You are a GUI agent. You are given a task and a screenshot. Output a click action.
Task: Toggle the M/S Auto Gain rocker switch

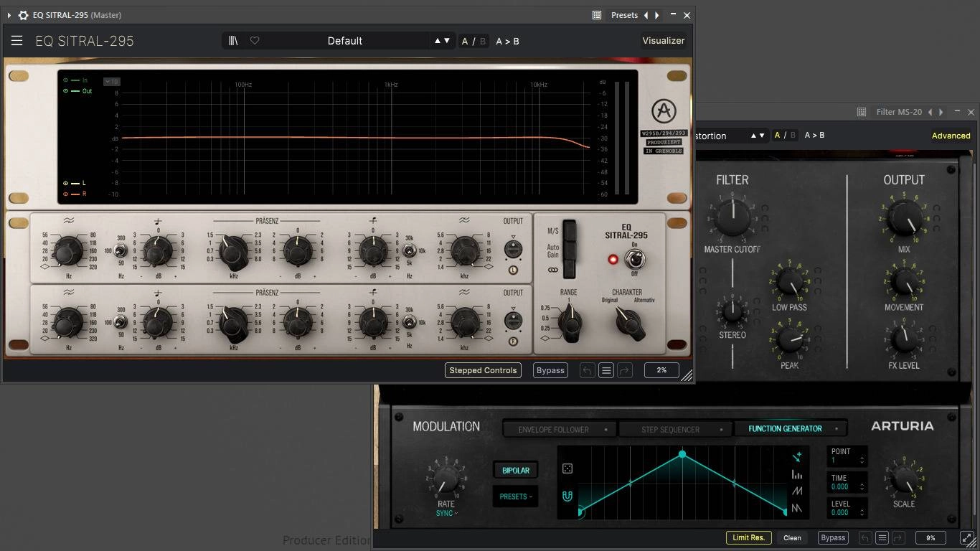click(x=569, y=249)
